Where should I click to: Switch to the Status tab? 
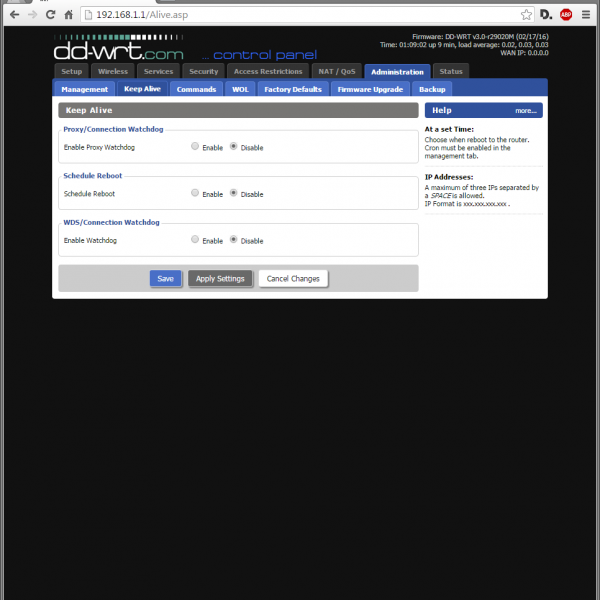(451, 71)
